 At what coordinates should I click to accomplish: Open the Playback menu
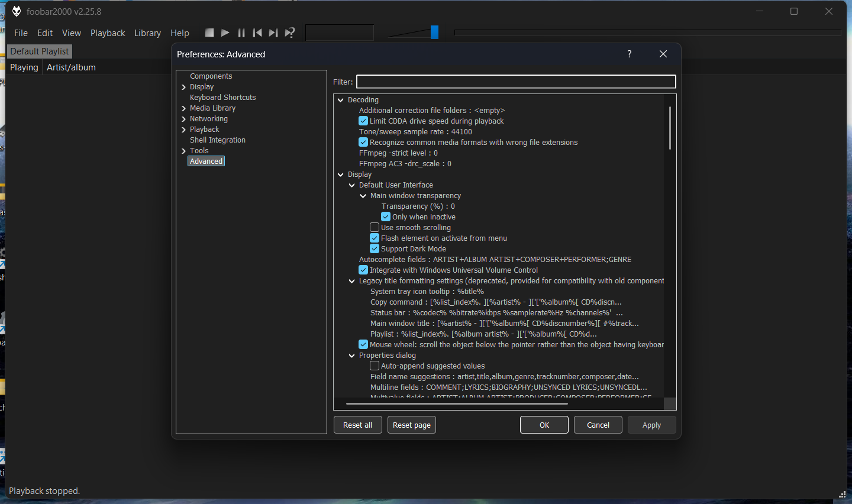(x=108, y=33)
